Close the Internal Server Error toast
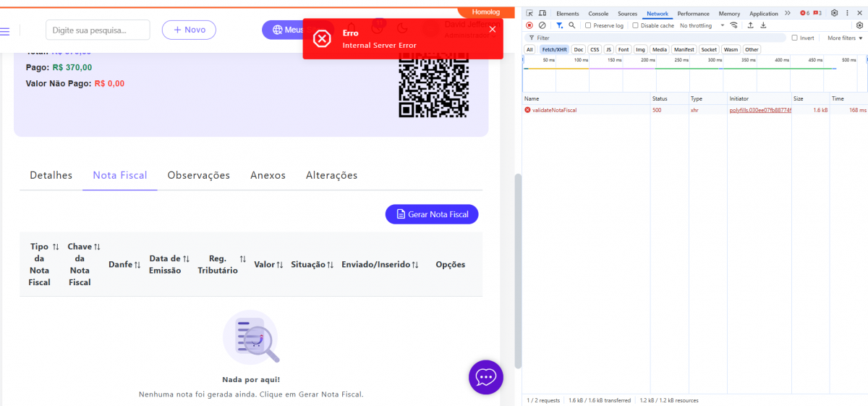This screenshot has width=868, height=406. coord(493,29)
